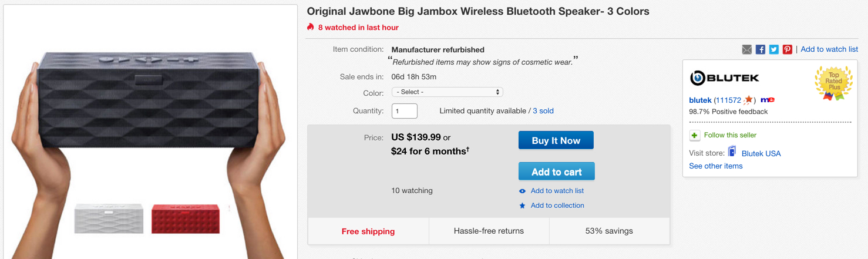This screenshot has height=259, width=868.
Task: Click the Quantity input field
Action: pos(404,111)
